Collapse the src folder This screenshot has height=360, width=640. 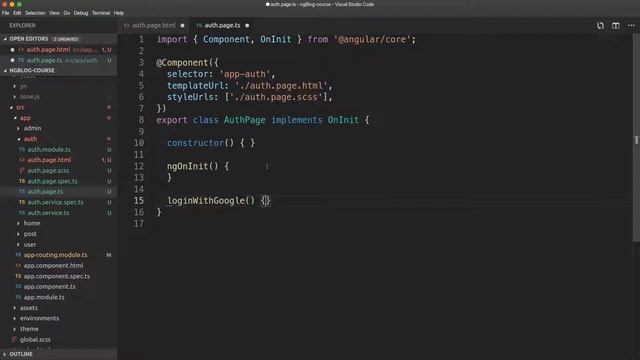58,107
